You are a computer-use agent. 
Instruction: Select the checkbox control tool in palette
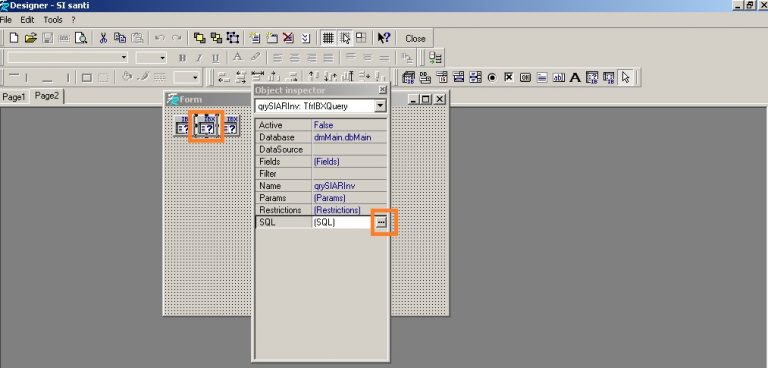point(508,77)
